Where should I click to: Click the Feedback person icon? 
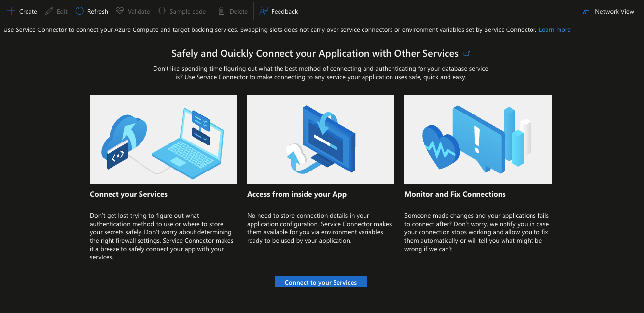click(x=264, y=11)
